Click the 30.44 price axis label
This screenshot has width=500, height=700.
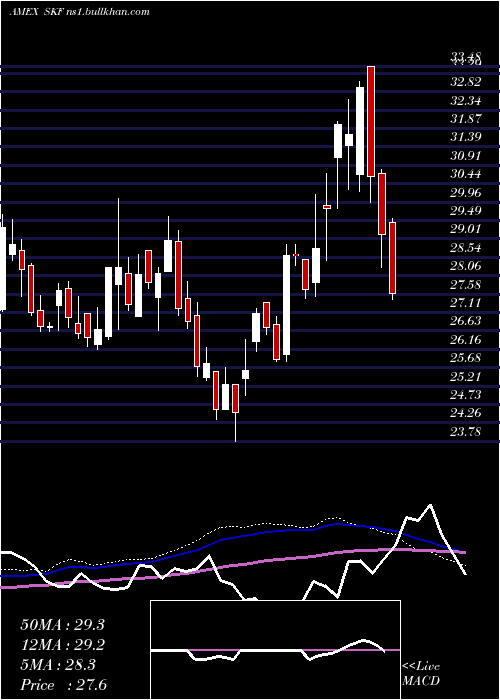click(x=466, y=174)
